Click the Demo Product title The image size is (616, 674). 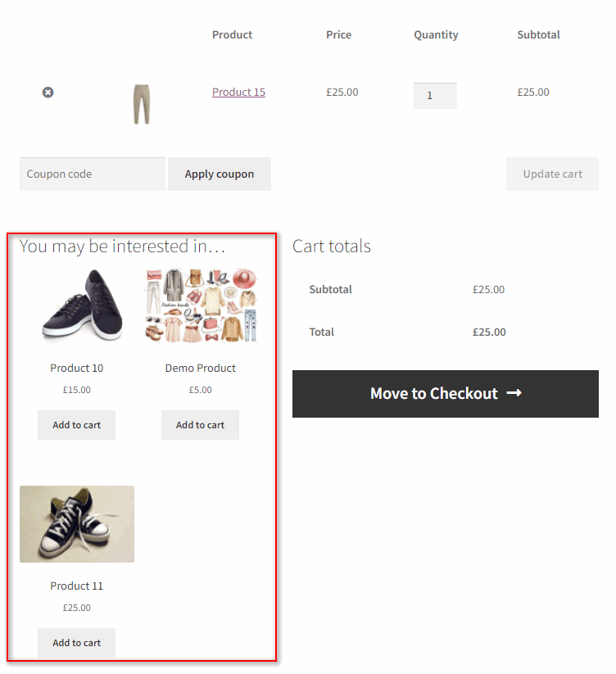point(200,369)
